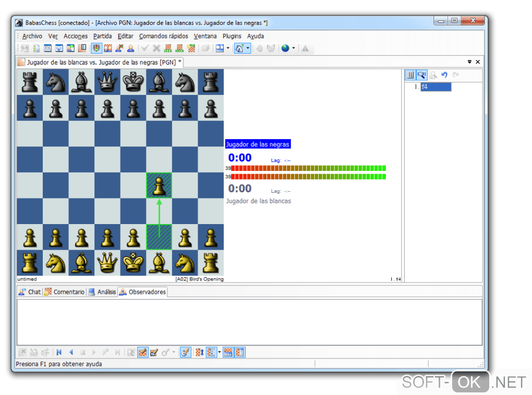Click the white knight on g1
The width and height of the screenshot is (532, 395).
185,263
